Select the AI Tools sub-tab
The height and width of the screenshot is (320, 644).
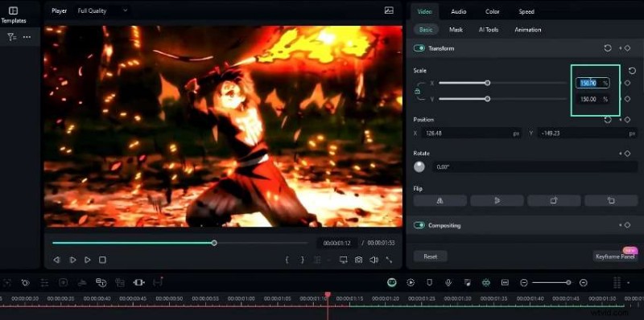coord(489,30)
